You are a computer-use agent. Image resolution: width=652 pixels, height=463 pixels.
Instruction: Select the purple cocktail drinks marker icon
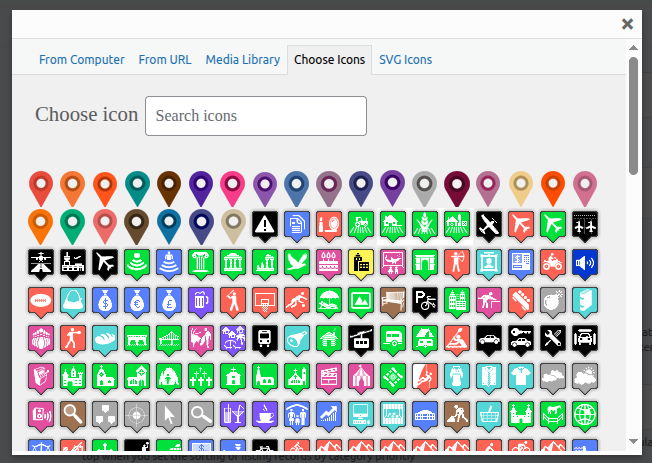tap(232, 417)
